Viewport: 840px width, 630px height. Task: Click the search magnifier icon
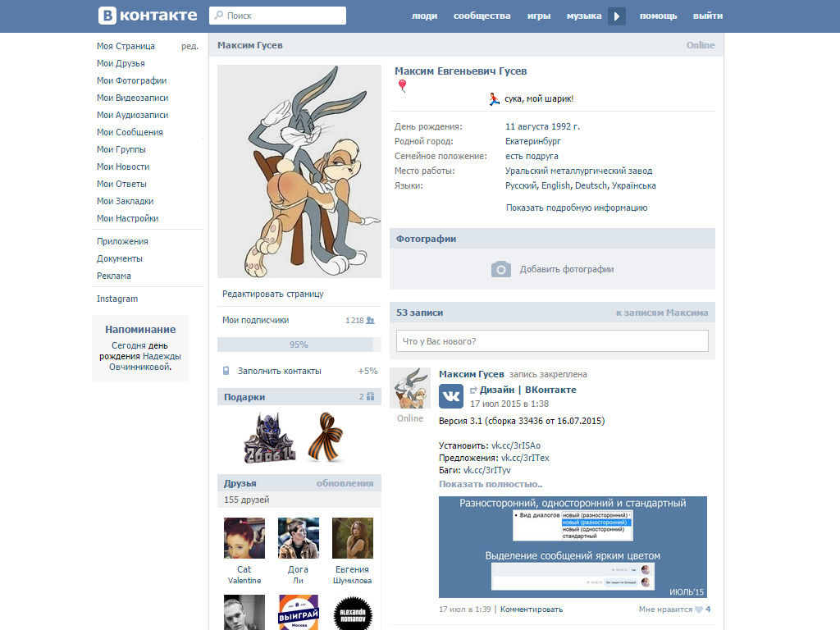point(218,16)
